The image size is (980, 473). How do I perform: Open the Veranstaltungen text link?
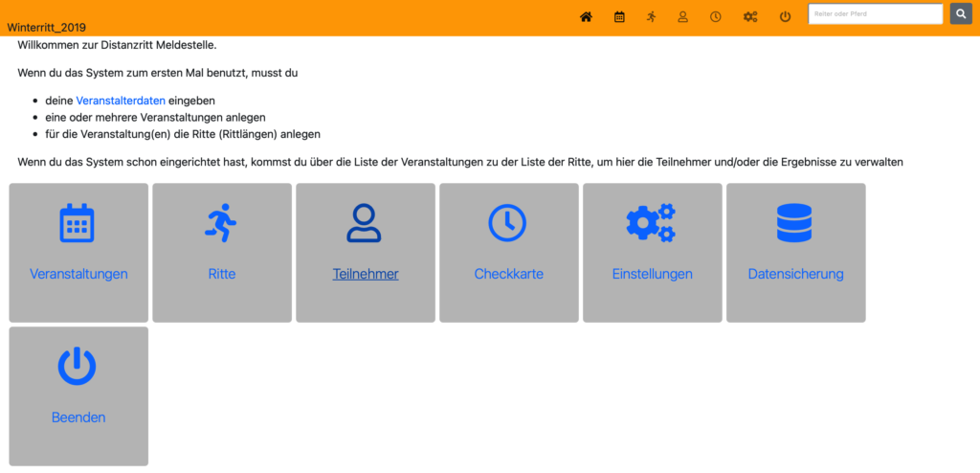[x=78, y=274]
